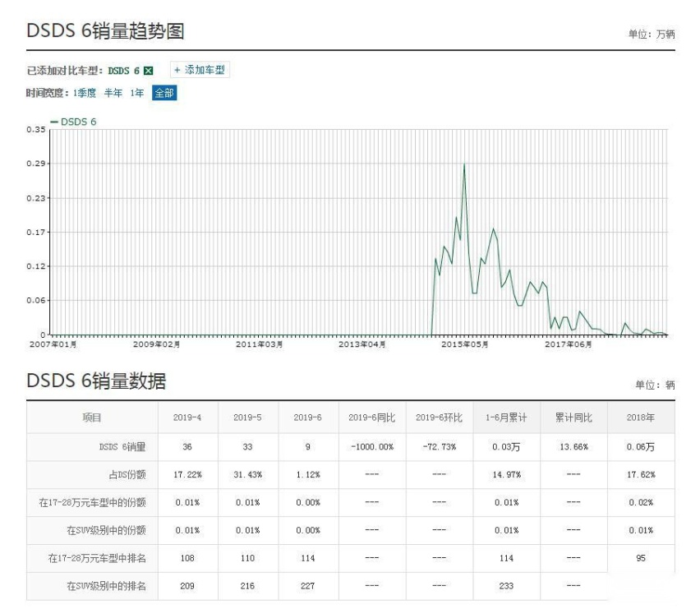The height and width of the screenshot is (609, 700).
Task: Click the 233 cumulative SUV ranking cell
Action: pos(506,586)
